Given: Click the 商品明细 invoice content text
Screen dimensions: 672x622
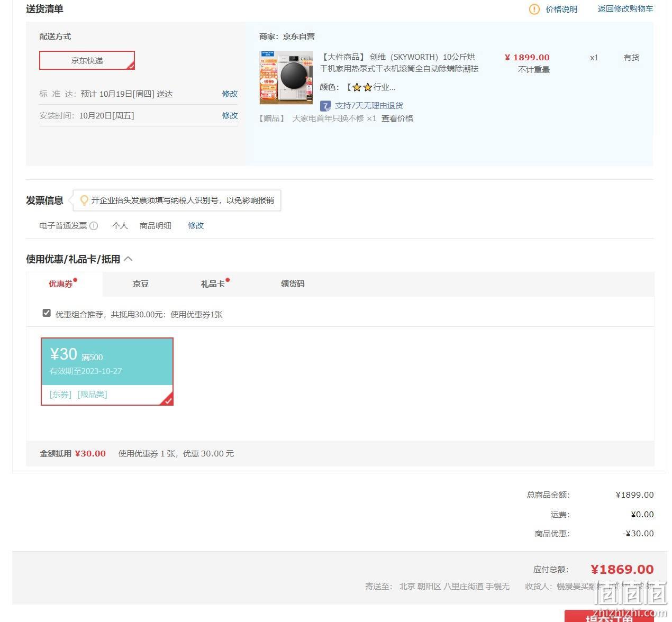Looking at the screenshot, I should click(x=156, y=226).
